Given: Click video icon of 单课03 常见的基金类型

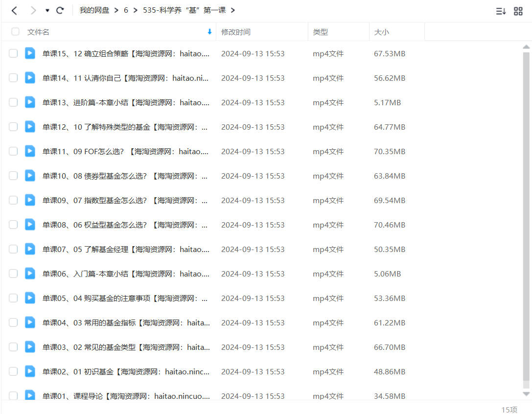Looking at the screenshot, I should click(x=30, y=347).
